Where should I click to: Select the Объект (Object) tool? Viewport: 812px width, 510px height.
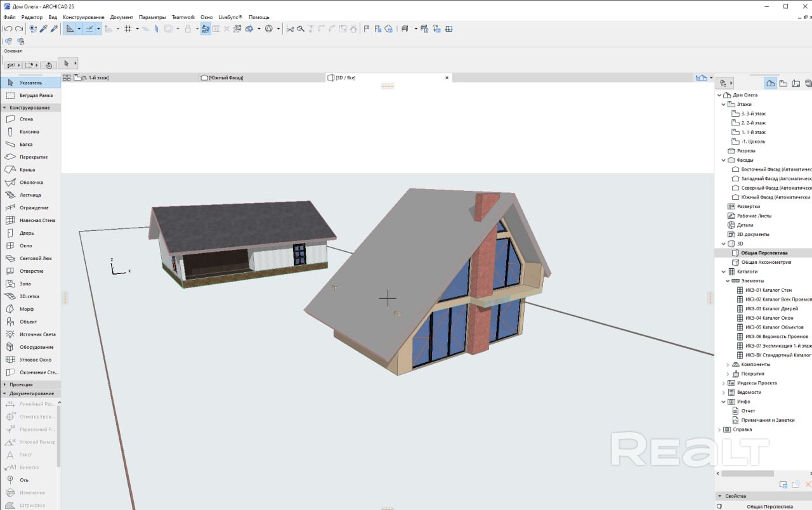coord(30,322)
